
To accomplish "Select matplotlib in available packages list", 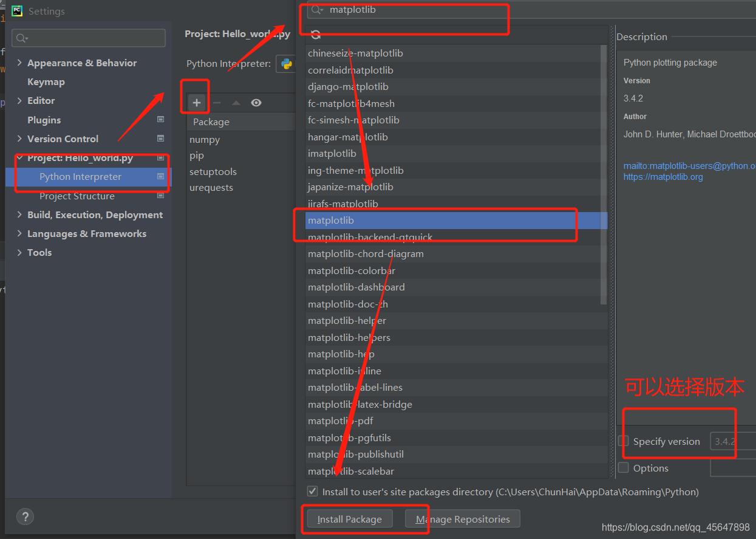I will (x=456, y=220).
